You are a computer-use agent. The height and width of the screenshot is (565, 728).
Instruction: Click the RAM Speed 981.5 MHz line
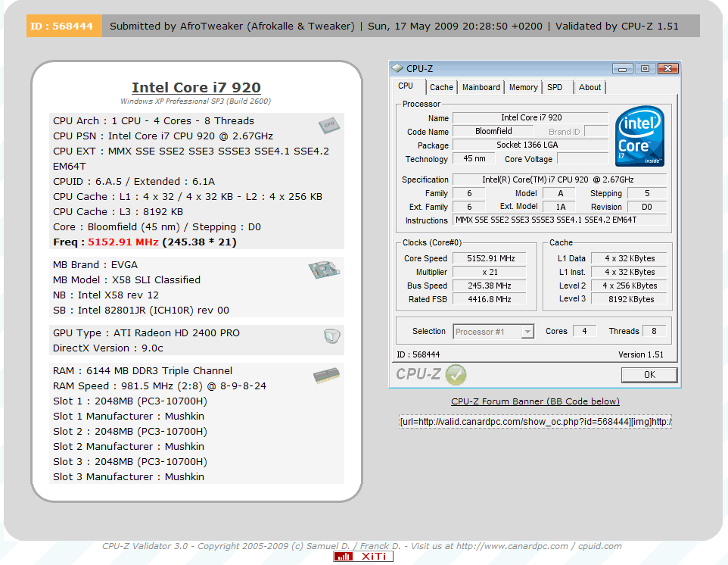160,386
